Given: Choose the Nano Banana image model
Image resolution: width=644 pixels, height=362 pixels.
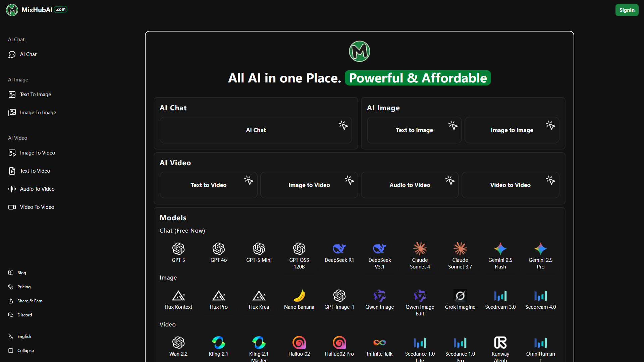Looking at the screenshot, I should 299,300.
